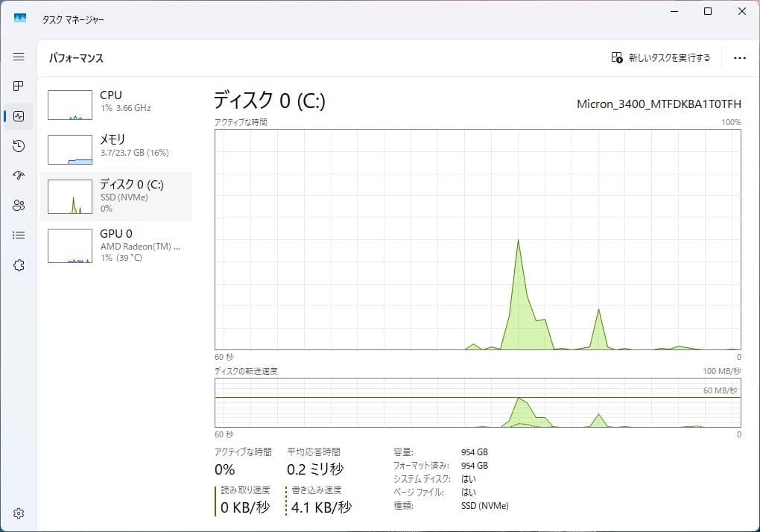Open the Services puzzle icon
760x532 pixels.
pos(19,265)
